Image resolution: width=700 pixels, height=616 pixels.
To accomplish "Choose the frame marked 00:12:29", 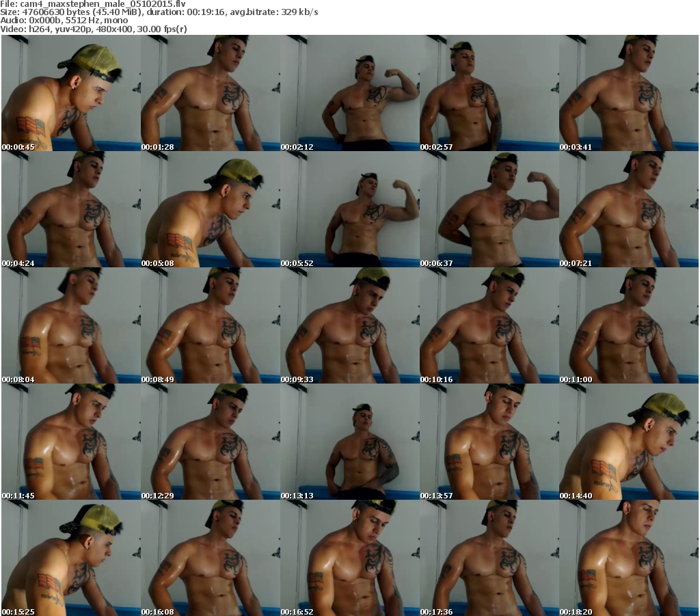I will [x=211, y=442].
